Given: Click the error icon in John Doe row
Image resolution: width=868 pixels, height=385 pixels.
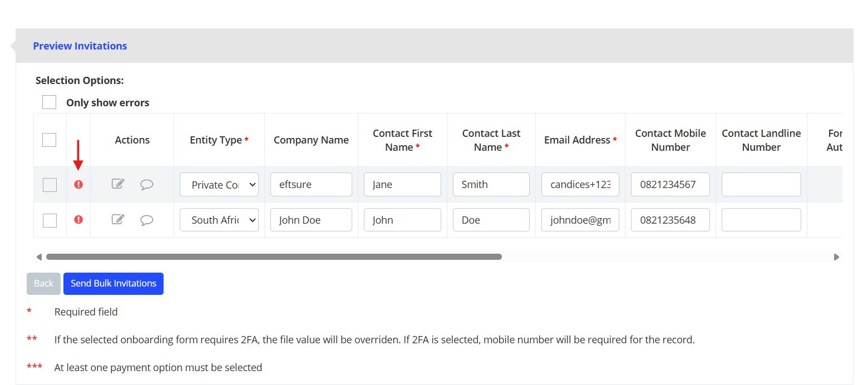Looking at the screenshot, I should pyautogui.click(x=78, y=220).
